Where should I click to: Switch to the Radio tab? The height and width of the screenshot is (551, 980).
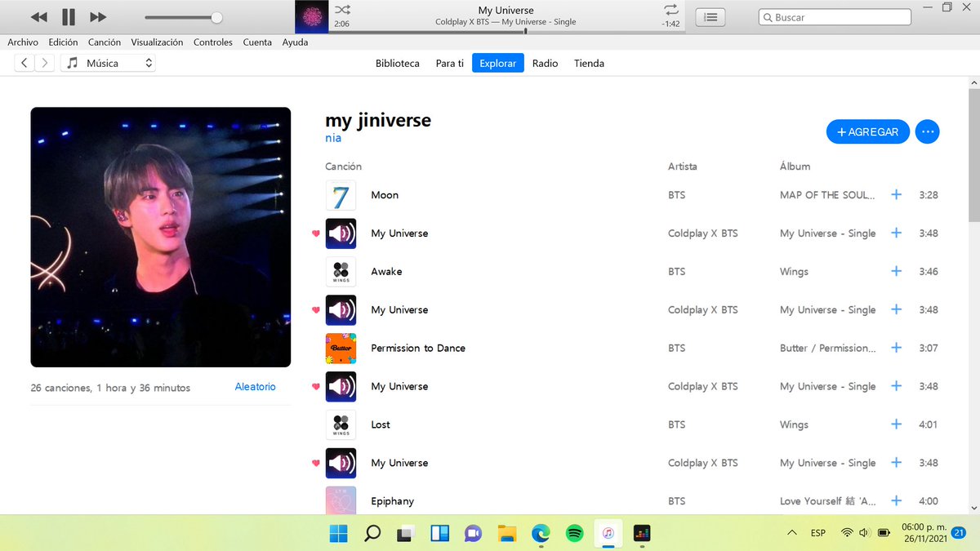545,63
